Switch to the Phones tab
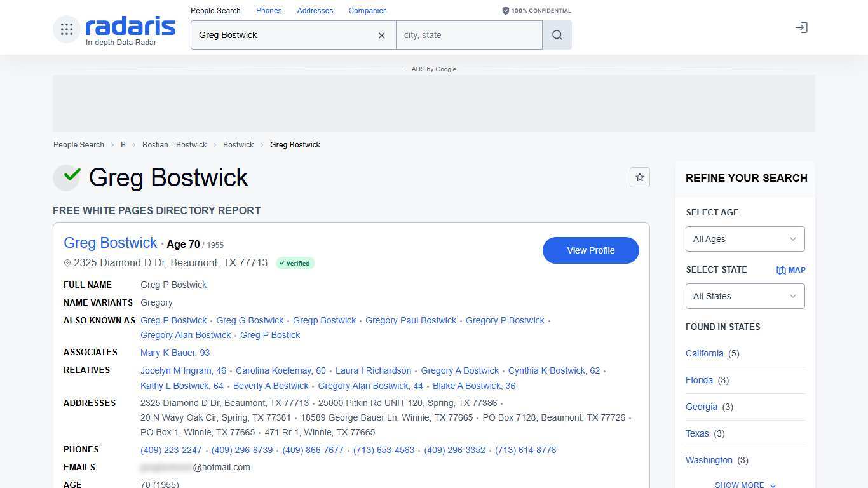This screenshot has width=868, height=488. (268, 10)
